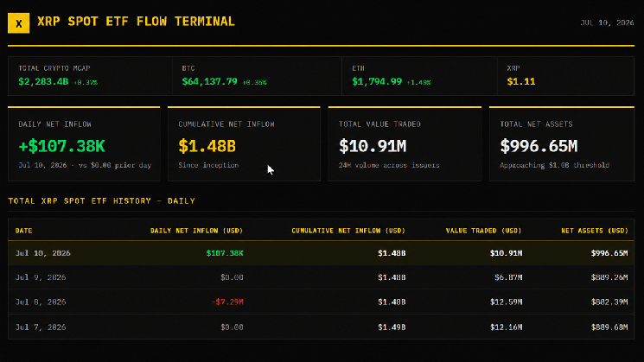Image resolution: width=644 pixels, height=362 pixels.
Task: Open the Daily Net Inflow card
Action: click(x=84, y=143)
